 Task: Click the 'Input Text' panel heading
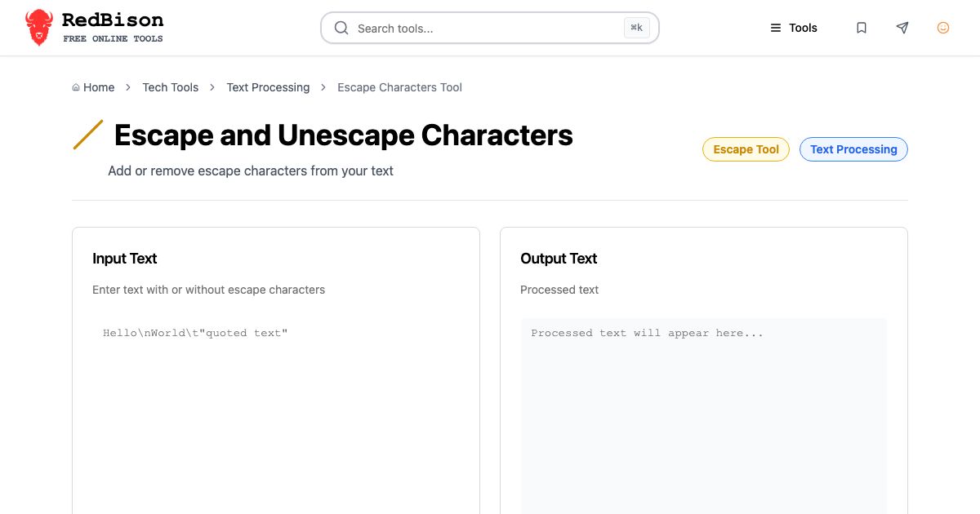[x=125, y=259]
